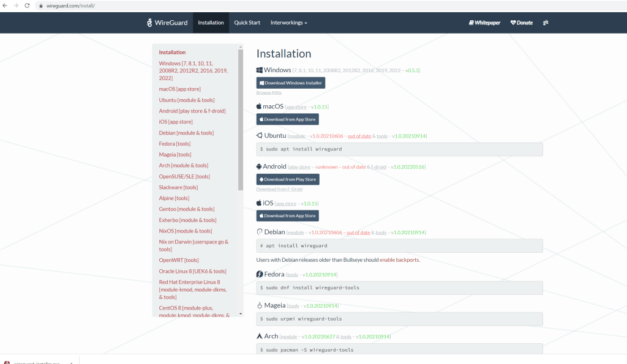The width and height of the screenshot is (627, 364).
Task: Click the Mageia logo icon
Action: point(260,305)
